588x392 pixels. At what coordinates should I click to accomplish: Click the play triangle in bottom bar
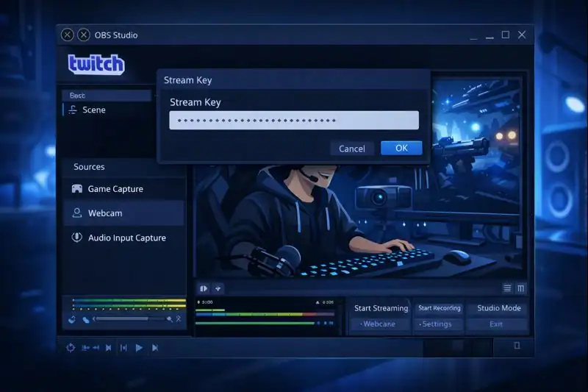(x=139, y=348)
